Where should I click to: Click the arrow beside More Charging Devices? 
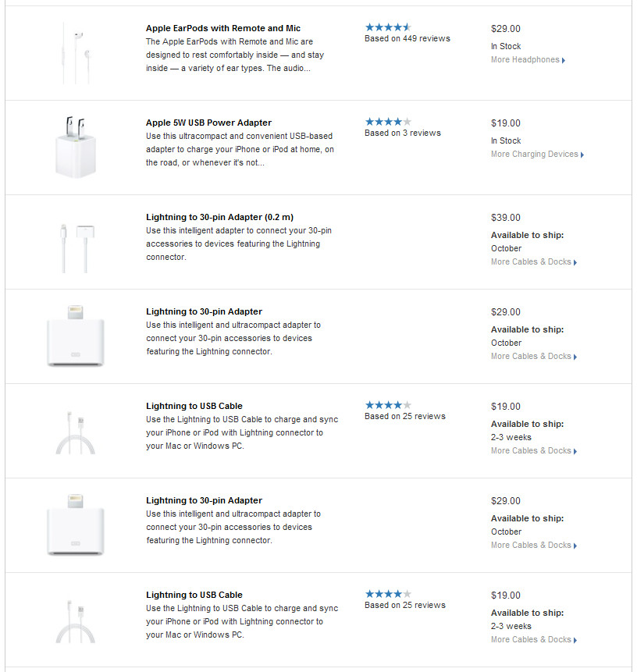click(x=582, y=155)
